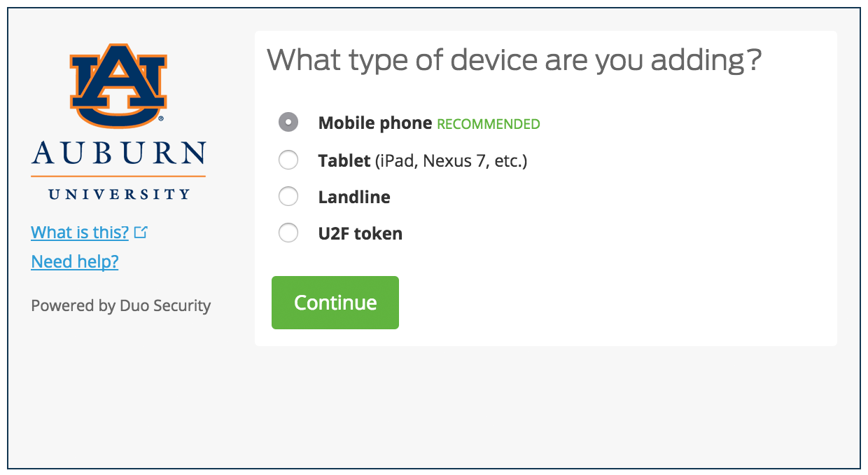
Task: Click the device type question heading
Action: (x=514, y=61)
